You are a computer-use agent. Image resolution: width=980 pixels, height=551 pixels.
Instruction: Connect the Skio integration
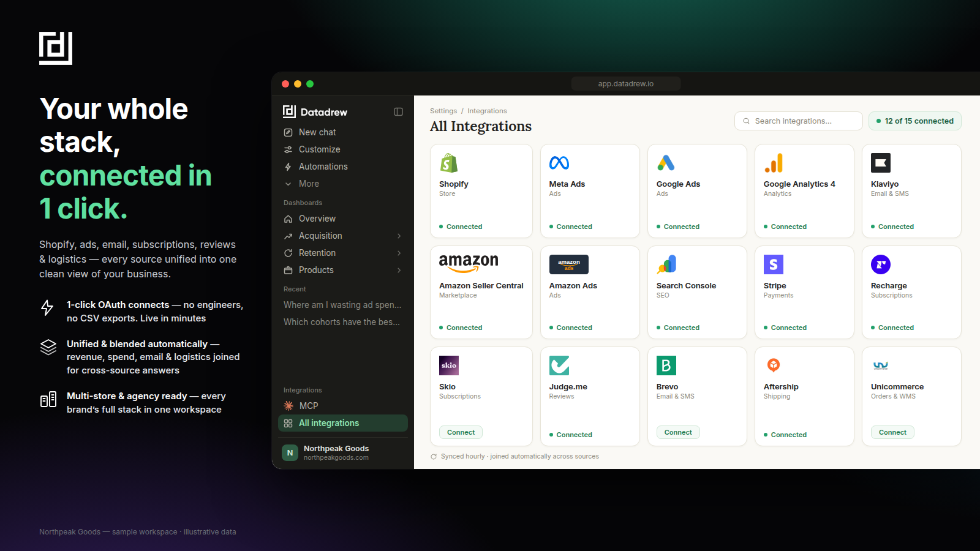(461, 432)
